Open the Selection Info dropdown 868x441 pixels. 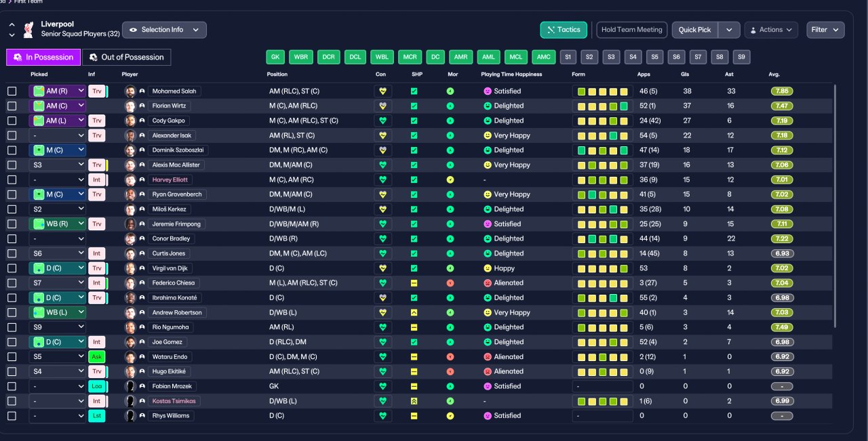pos(164,30)
